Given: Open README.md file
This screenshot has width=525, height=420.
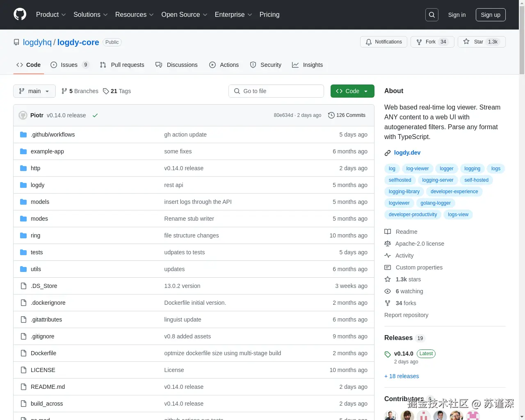Looking at the screenshot, I should coord(48,387).
